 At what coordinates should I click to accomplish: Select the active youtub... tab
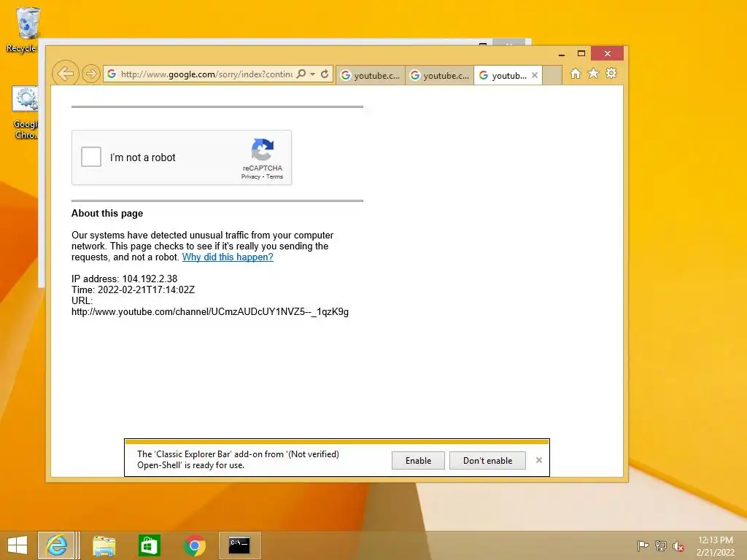click(503, 75)
